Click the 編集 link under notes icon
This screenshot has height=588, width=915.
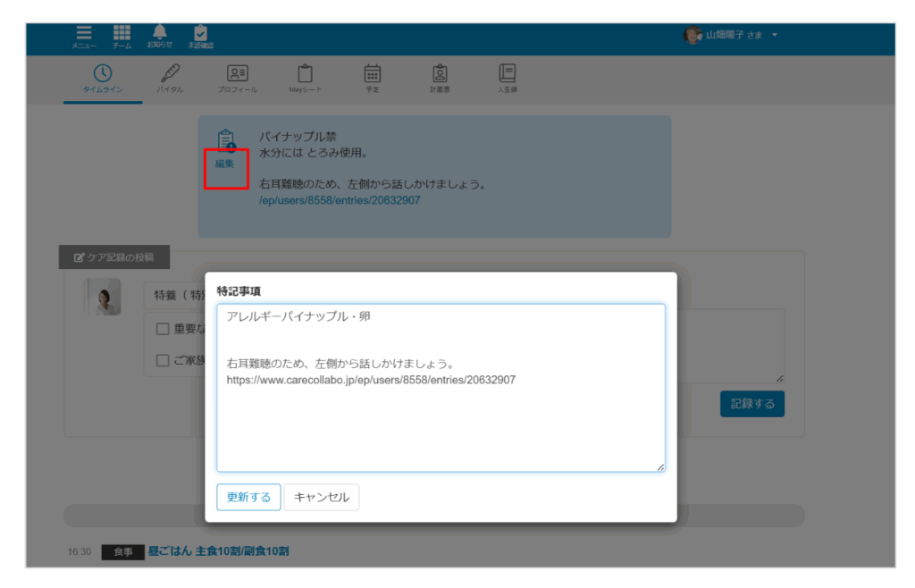224,164
